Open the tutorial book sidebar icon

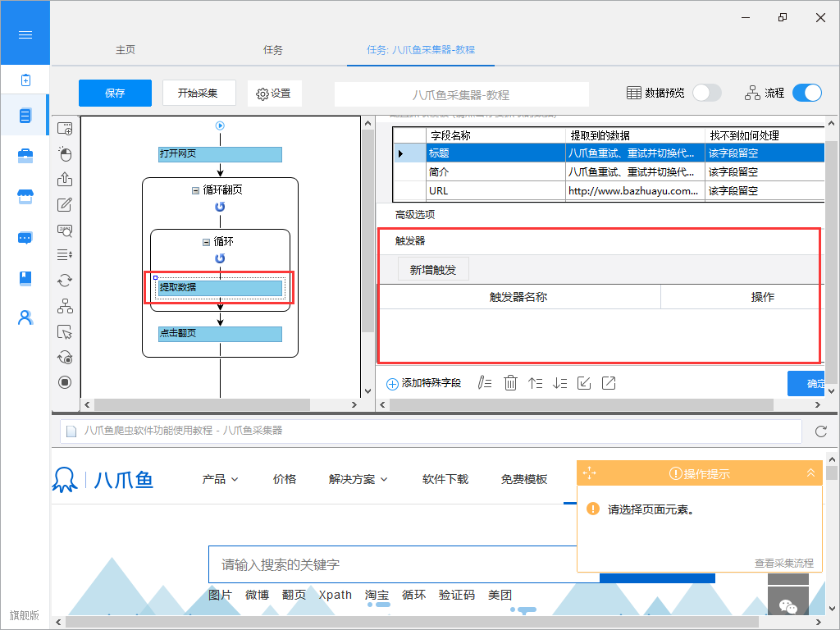[25, 278]
